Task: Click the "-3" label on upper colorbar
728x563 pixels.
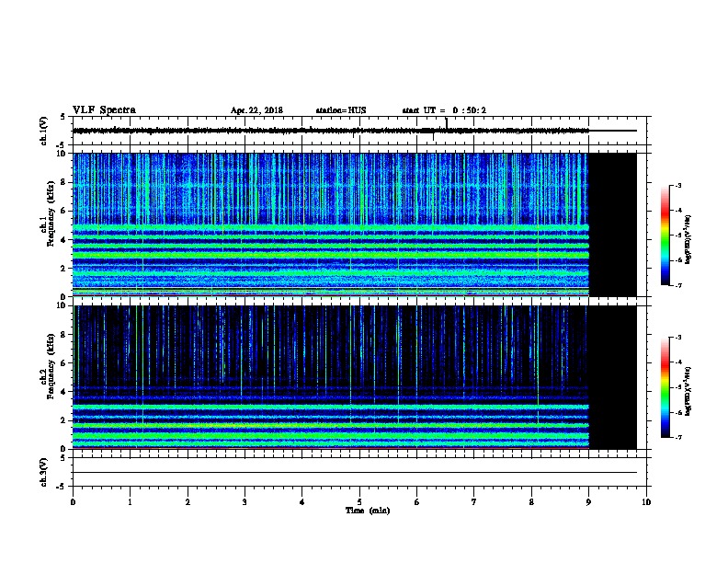Action: click(677, 185)
